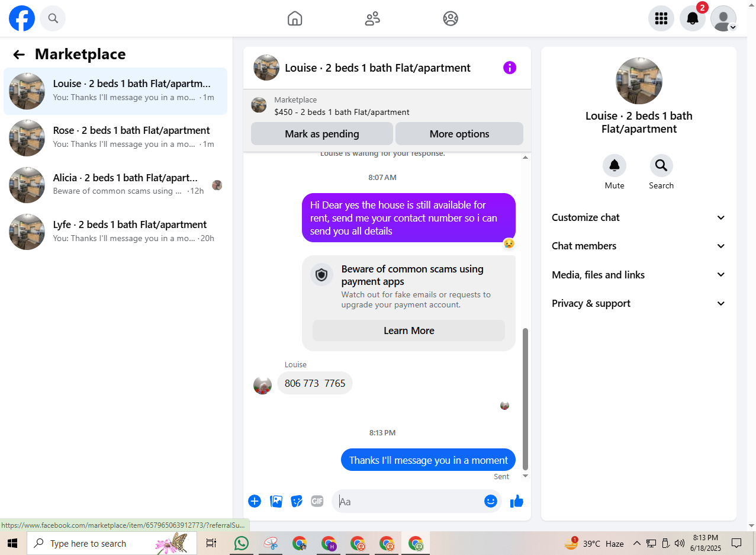Click the chat scrollbar thumb
This screenshot has width=756, height=555.
tap(525, 399)
